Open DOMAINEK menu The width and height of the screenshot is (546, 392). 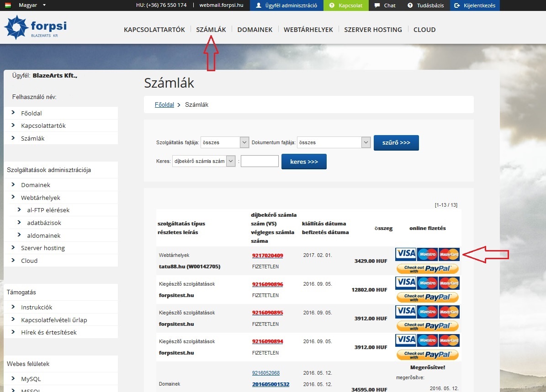(x=255, y=30)
